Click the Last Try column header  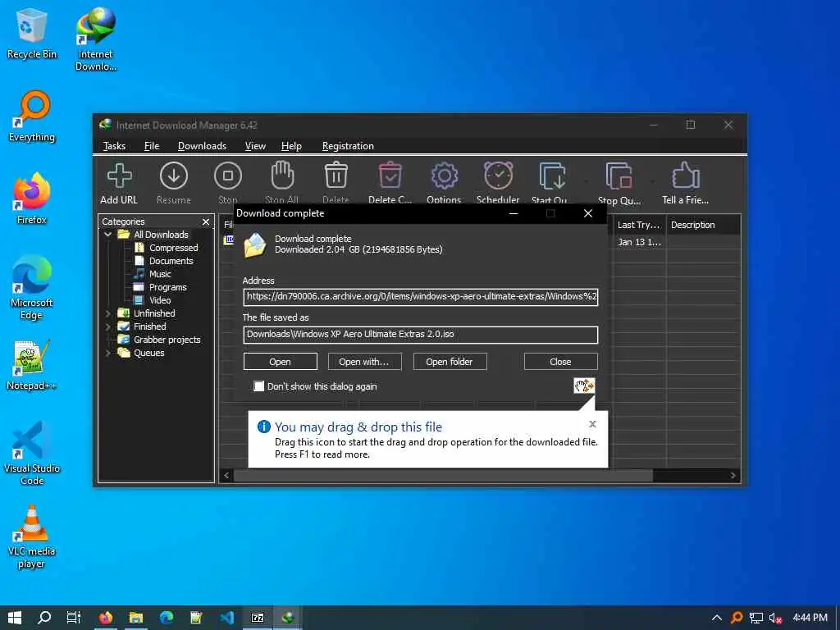pos(638,225)
